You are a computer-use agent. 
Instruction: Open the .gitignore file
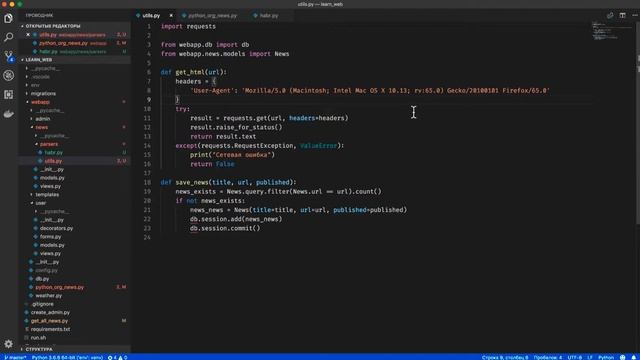pyautogui.click(x=42, y=304)
